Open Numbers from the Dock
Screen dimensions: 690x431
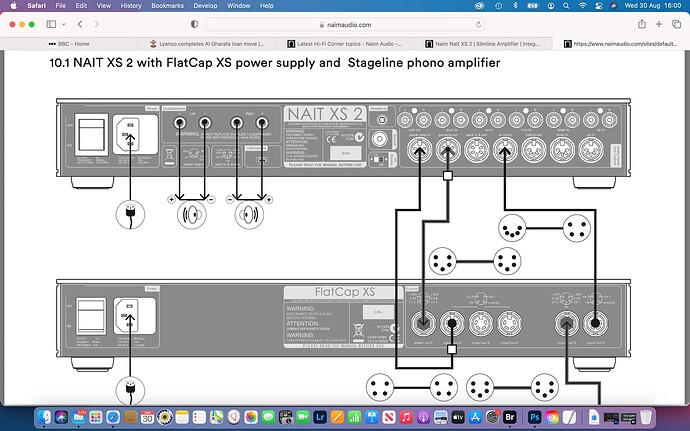click(x=354, y=416)
